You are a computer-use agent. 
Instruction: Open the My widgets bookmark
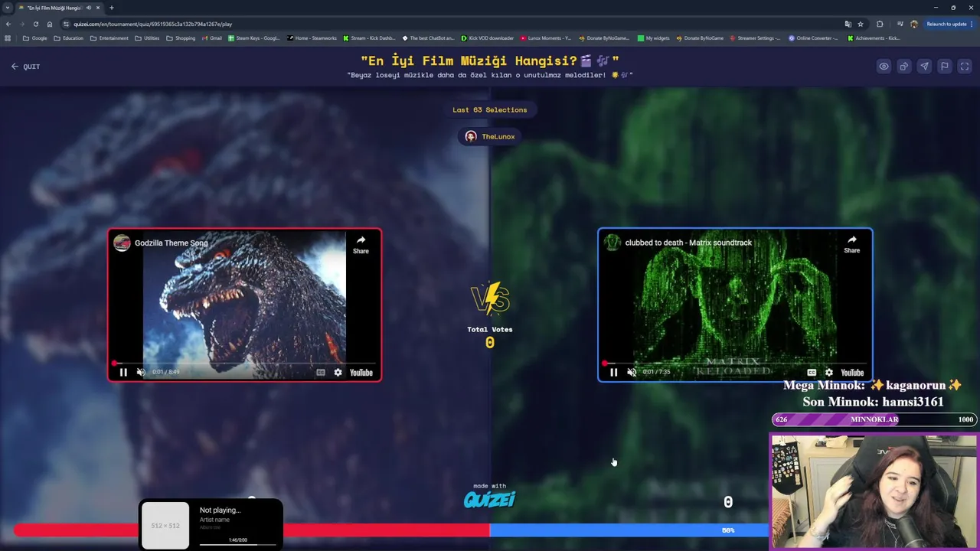[x=653, y=38]
